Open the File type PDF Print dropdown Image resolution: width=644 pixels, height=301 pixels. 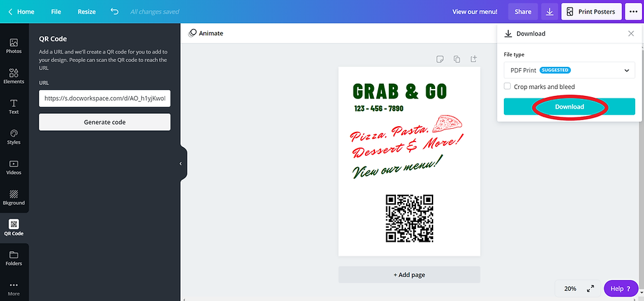point(569,70)
